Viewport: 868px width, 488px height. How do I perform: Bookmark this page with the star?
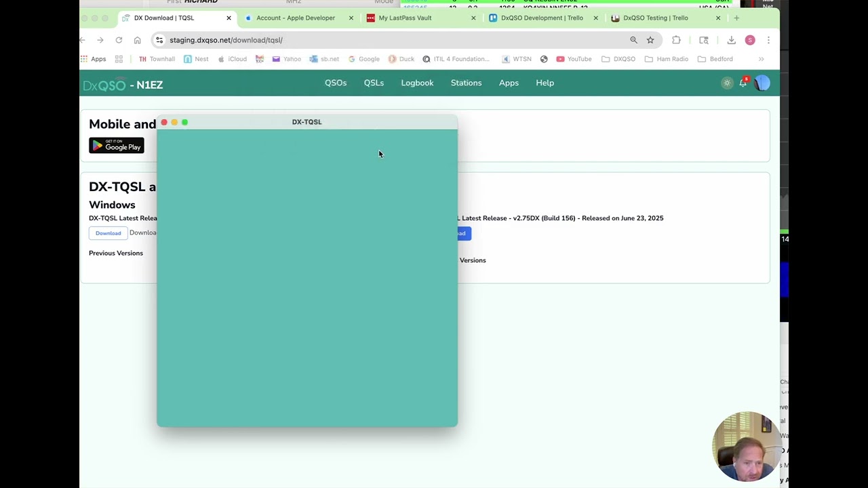650,40
